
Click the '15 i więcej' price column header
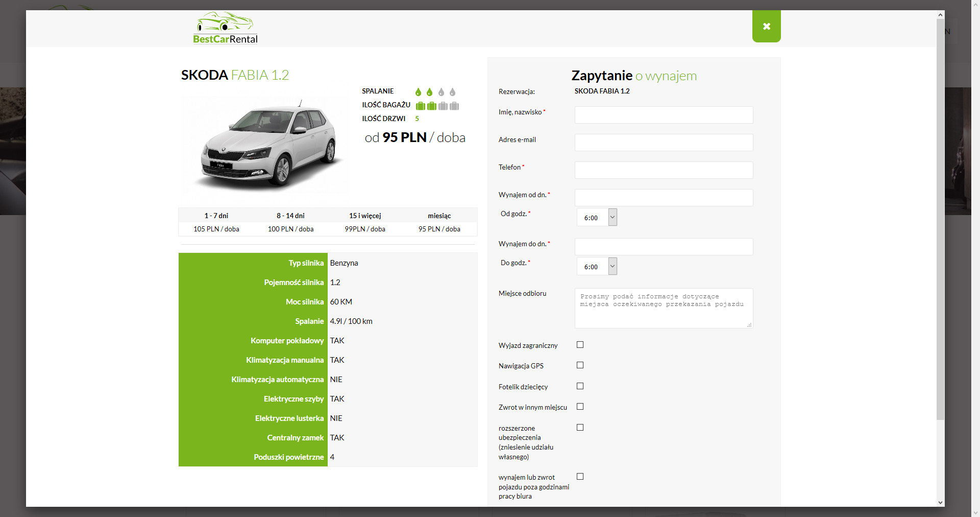(365, 216)
